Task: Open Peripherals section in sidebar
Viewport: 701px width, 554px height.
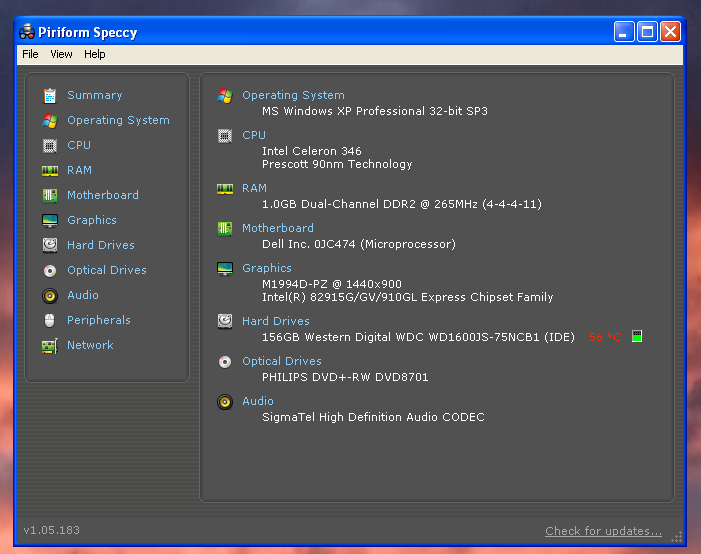Action: (x=99, y=320)
